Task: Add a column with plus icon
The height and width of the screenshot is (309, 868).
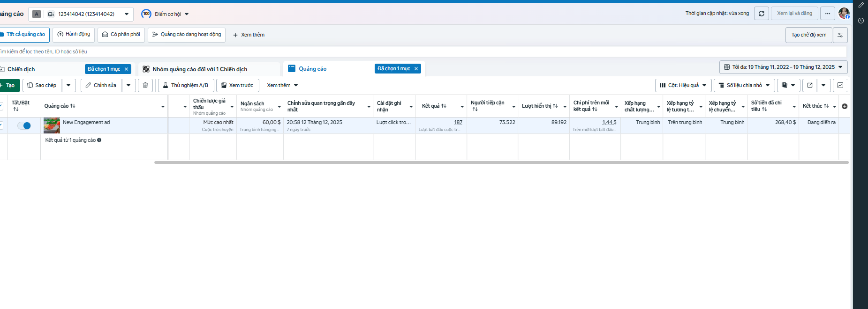Action: coord(845,106)
